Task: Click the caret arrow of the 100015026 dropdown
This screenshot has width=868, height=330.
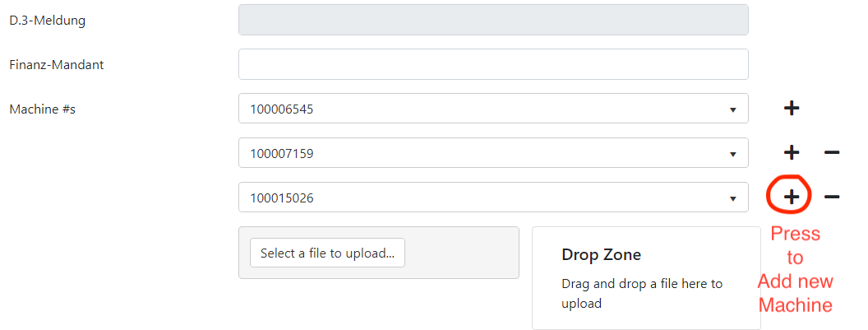Action: [732, 198]
